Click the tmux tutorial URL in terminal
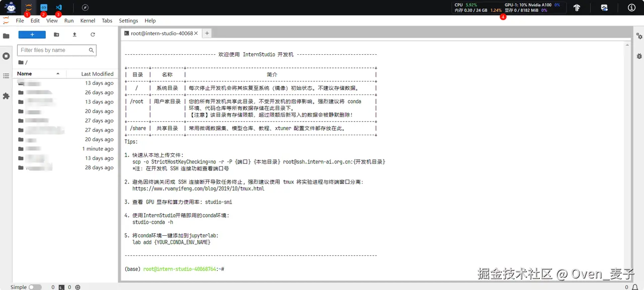Screen dimensions: 644x290 [x=198, y=189]
